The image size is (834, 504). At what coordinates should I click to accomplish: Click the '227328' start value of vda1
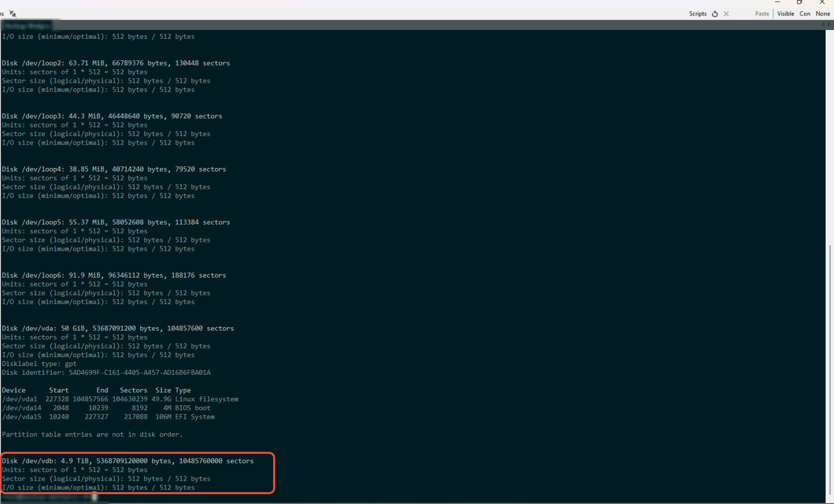57,399
